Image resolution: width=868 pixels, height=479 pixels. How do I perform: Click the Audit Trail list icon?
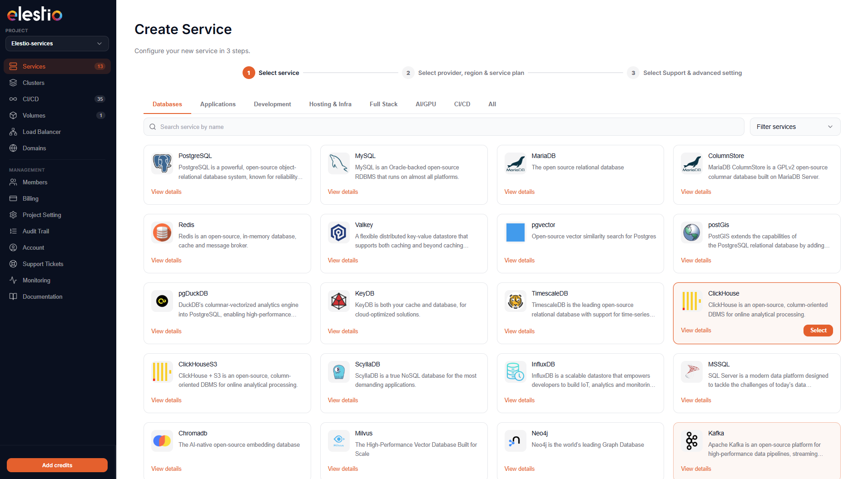coord(13,231)
